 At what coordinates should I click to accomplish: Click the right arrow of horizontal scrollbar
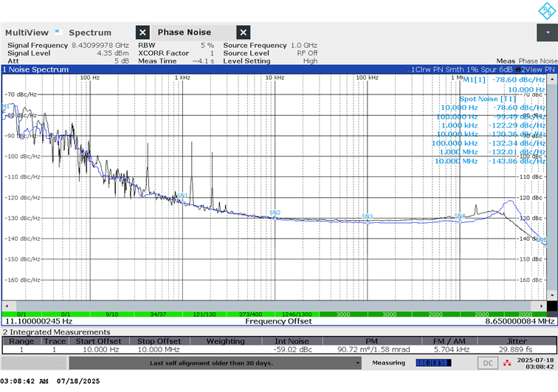point(541,306)
